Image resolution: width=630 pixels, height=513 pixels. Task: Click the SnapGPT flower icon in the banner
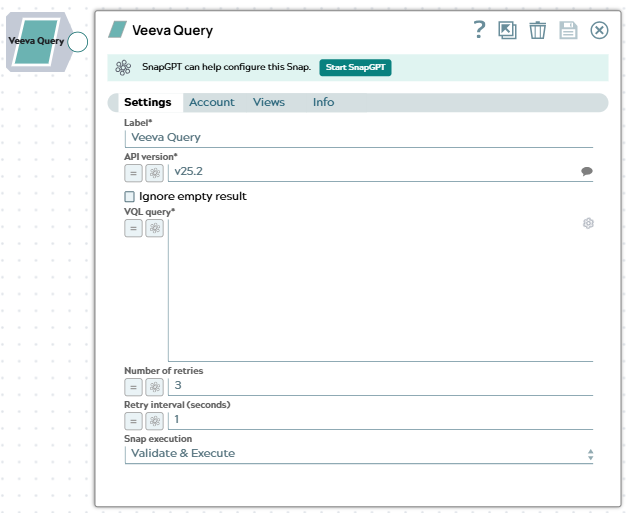(x=123, y=67)
